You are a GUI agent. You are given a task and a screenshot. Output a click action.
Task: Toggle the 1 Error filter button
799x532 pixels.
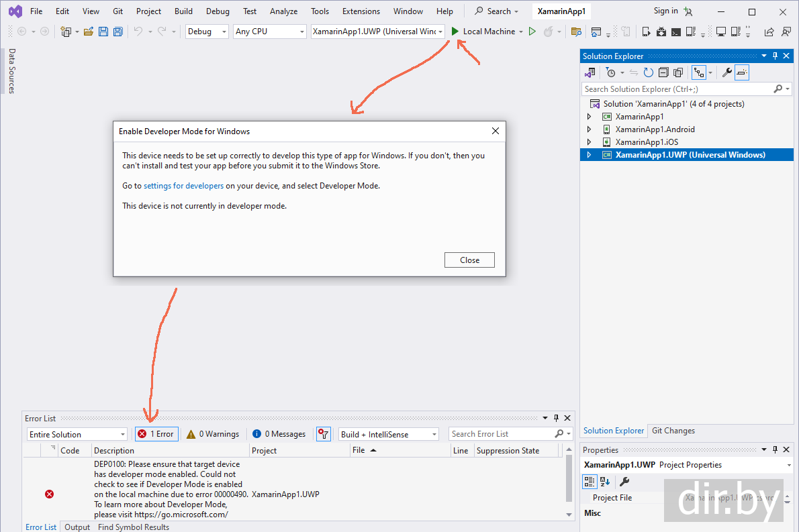click(156, 434)
